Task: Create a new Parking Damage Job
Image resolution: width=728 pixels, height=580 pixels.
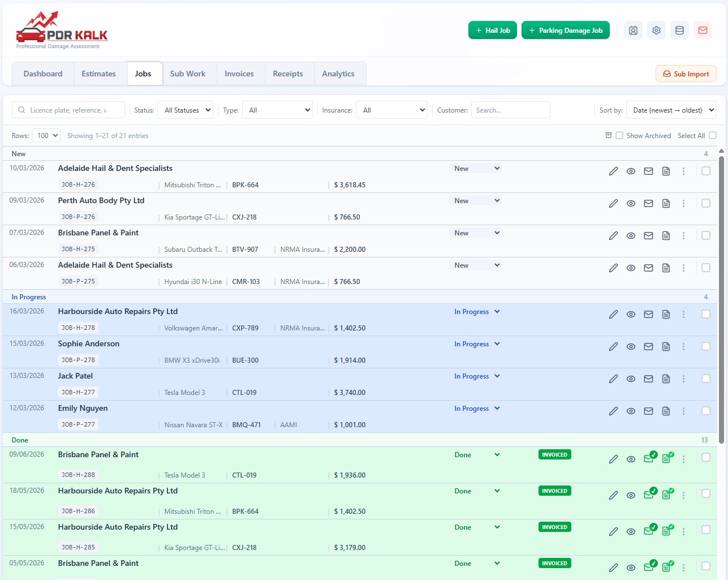Action: coord(566,31)
